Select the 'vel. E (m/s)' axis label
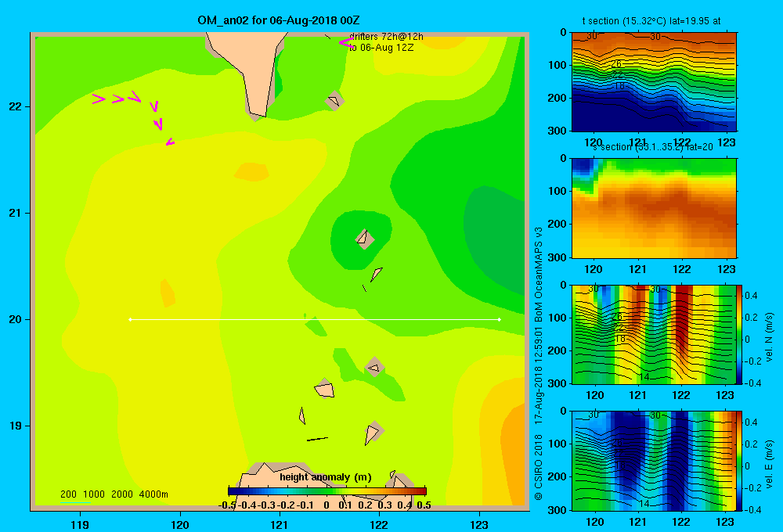783x532 pixels. click(x=769, y=464)
